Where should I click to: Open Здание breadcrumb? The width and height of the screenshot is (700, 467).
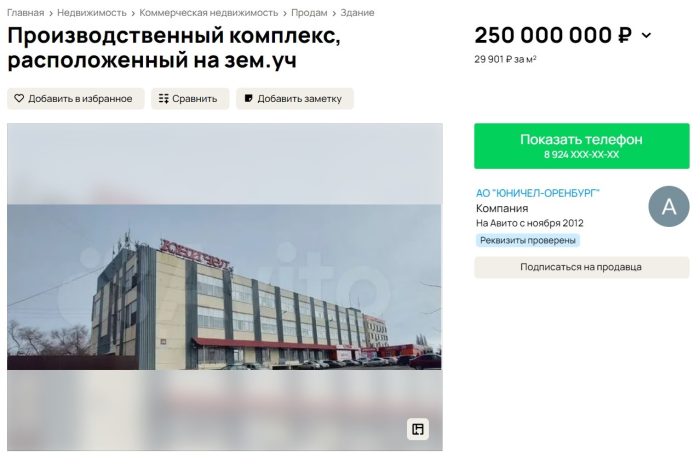click(x=357, y=13)
